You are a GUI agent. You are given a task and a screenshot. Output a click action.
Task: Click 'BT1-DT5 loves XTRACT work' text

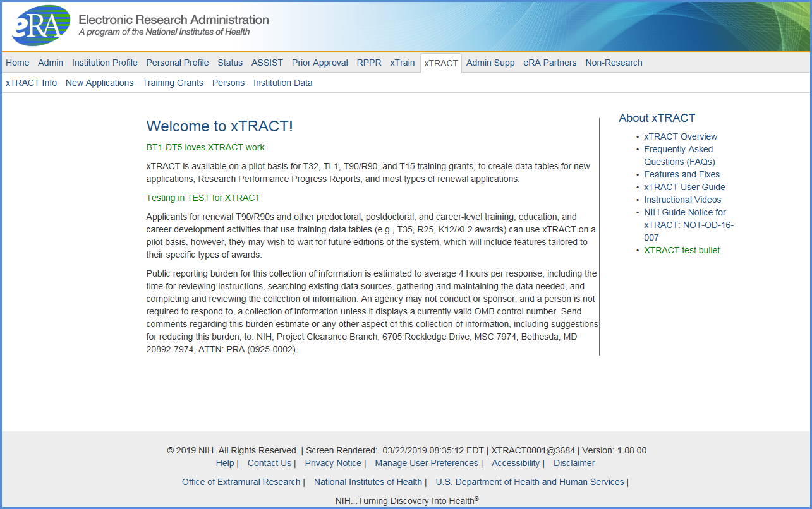[205, 147]
